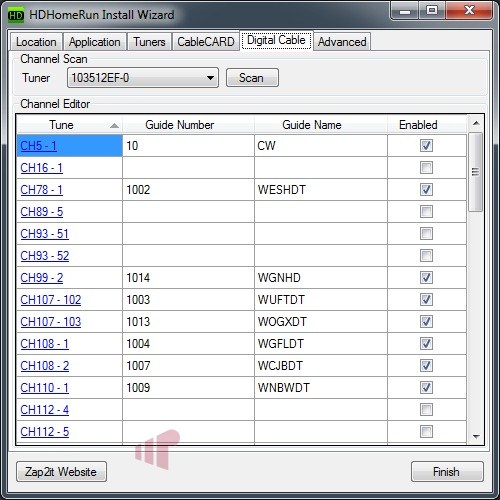
Task: Expand the Tuner dropdown 103512EF-0
Action: (143, 78)
